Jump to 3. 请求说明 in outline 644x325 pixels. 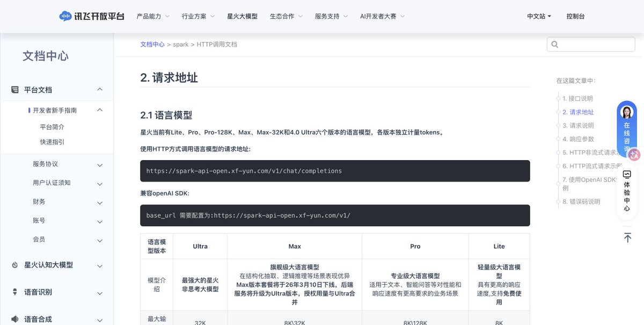point(578,125)
